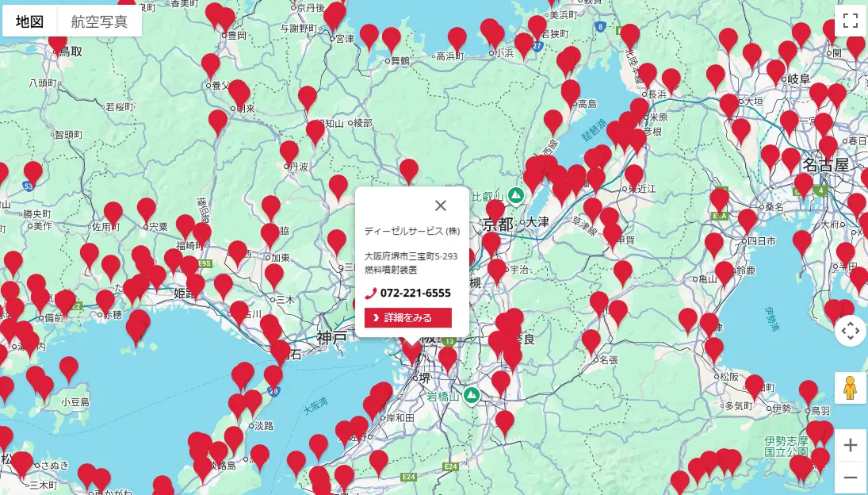
Task: Open the map camera controls button
Action: pos(850,331)
